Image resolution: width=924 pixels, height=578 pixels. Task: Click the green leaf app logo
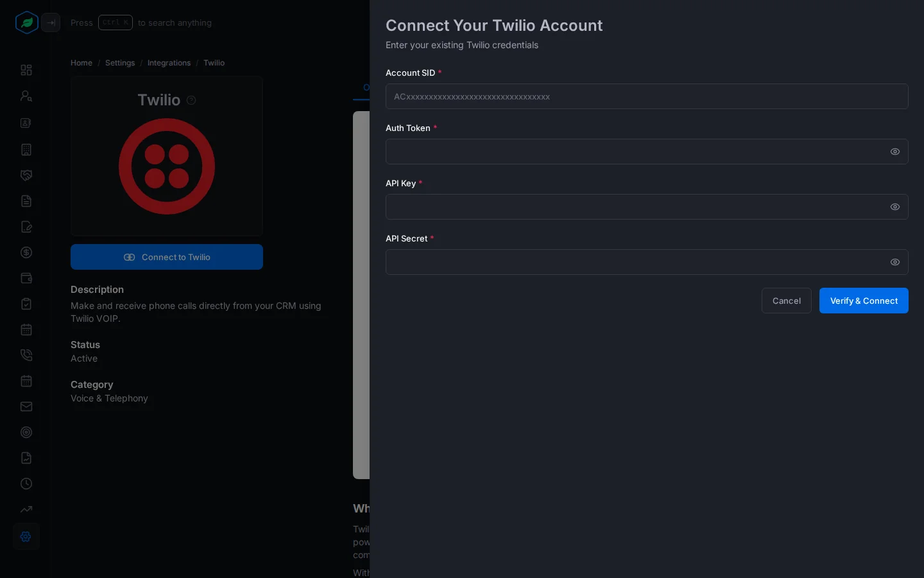[27, 22]
